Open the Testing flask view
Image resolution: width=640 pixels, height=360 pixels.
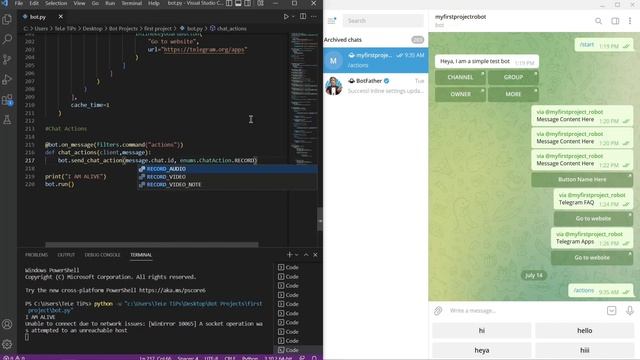pos(7,120)
